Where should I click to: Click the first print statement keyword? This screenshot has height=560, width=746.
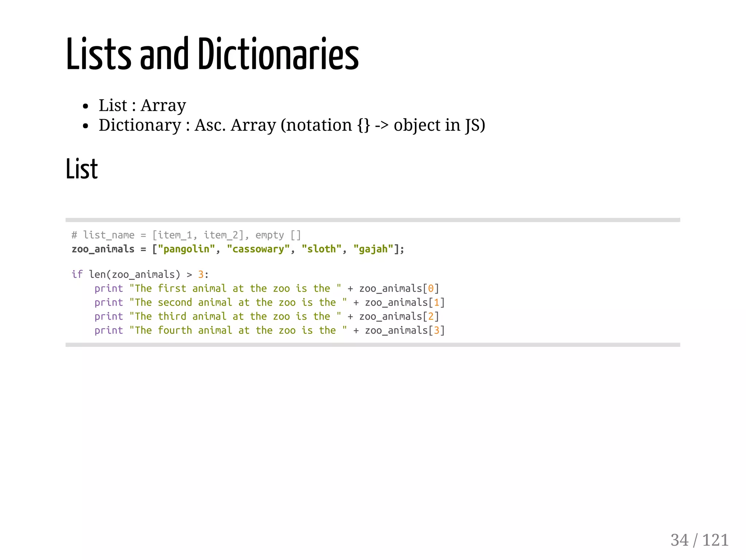[x=109, y=289]
